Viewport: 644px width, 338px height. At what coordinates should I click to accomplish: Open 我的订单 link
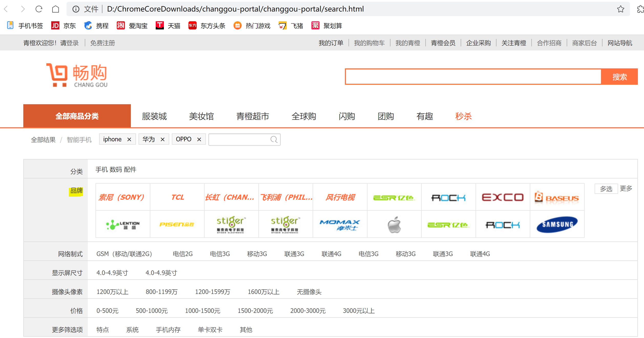click(331, 43)
